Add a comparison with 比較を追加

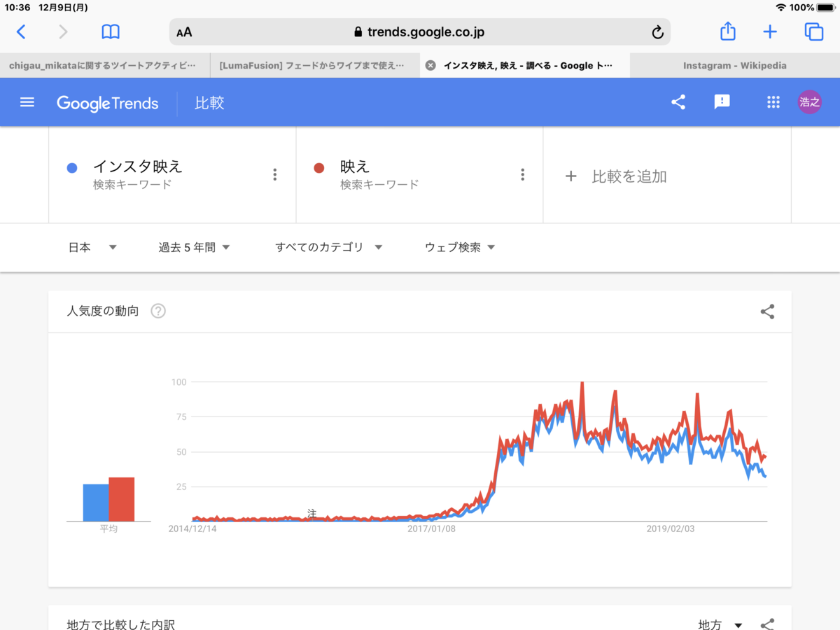[x=616, y=176]
